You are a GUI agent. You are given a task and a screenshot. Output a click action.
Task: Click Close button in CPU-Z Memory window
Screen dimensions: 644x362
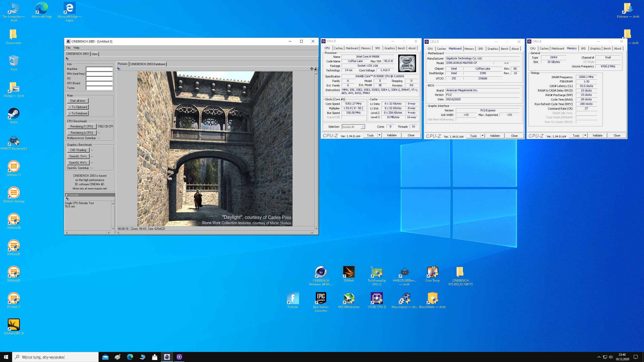click(x=617, y=135)
